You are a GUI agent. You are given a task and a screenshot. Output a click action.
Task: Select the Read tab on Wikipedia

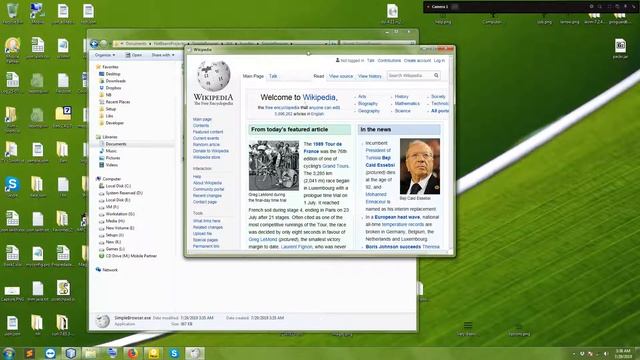(319, 76)
